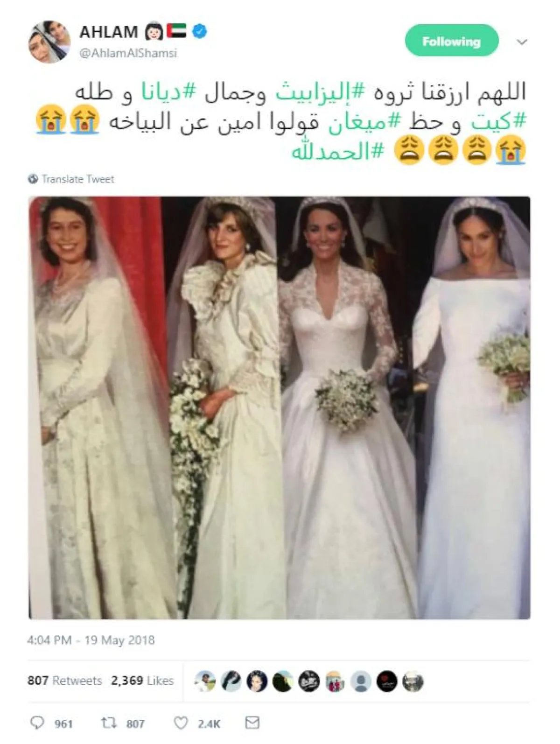Expand the tweet options chevron

coord(522,42)
